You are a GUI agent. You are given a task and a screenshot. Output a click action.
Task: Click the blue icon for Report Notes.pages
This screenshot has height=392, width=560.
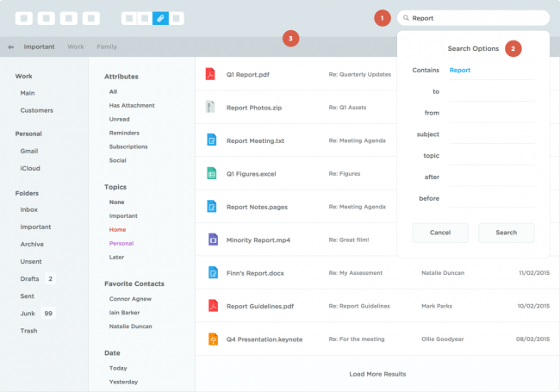tap(212, 207)
